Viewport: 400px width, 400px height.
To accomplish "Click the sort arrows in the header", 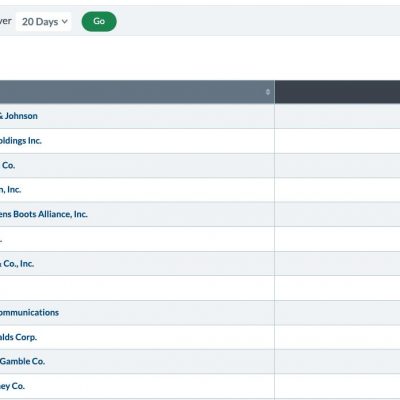I will tap(268, 92).
